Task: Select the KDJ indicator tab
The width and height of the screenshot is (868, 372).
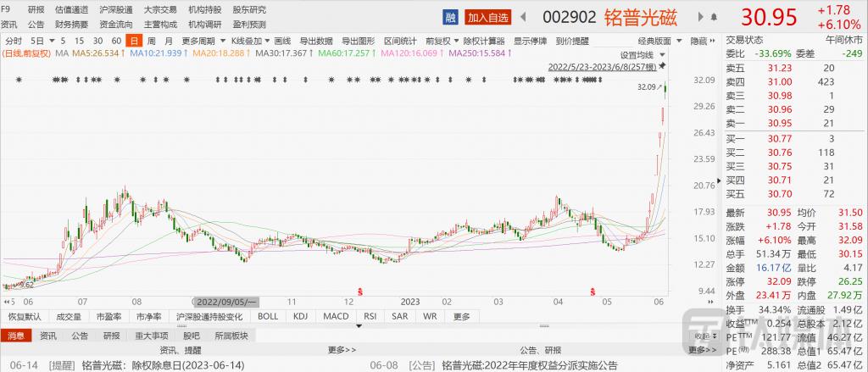Action: point(301,317)
